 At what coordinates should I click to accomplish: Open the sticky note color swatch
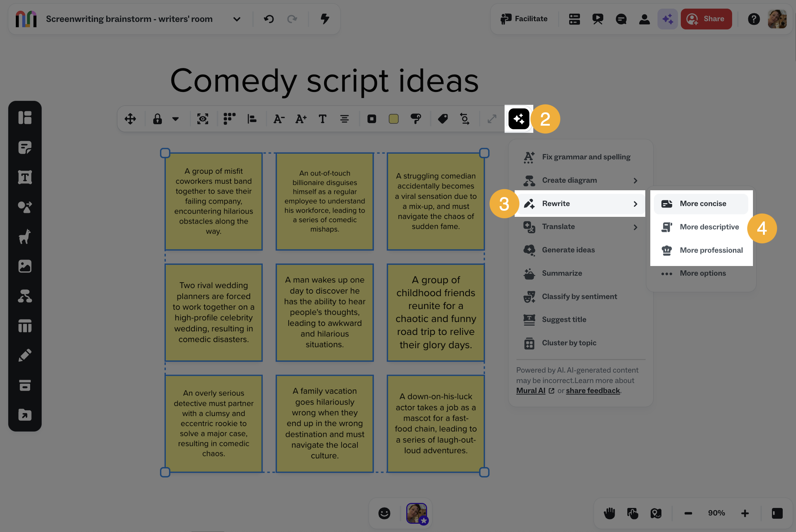394,119
